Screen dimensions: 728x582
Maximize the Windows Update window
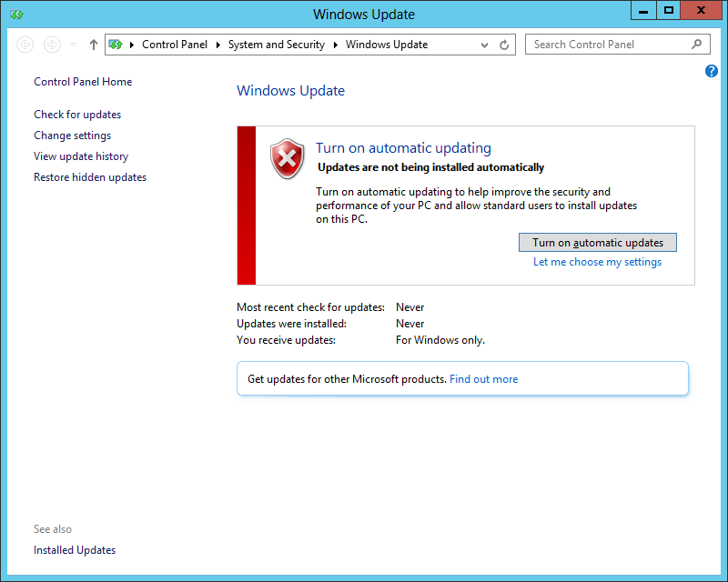669,10
